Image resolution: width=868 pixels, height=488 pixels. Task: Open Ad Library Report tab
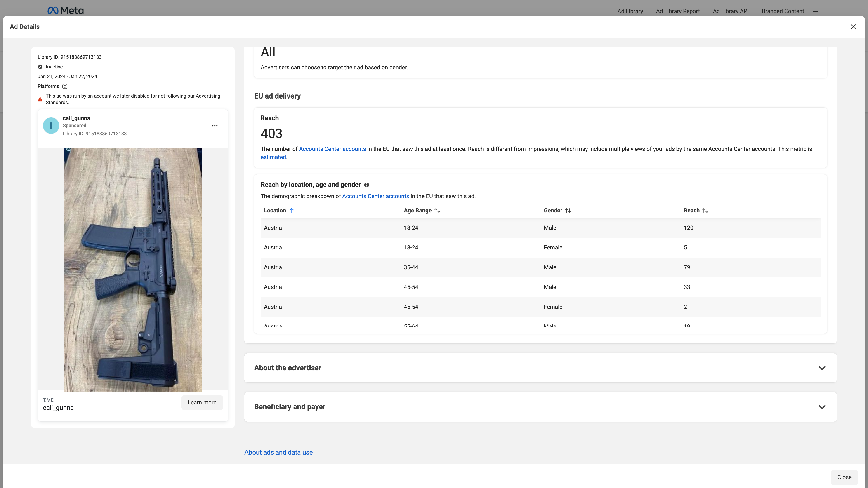pyautogui.click(x=678, y=11)
